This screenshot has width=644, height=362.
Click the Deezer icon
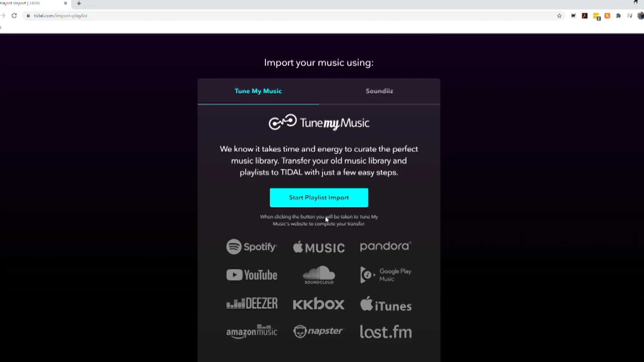(251, 304)
